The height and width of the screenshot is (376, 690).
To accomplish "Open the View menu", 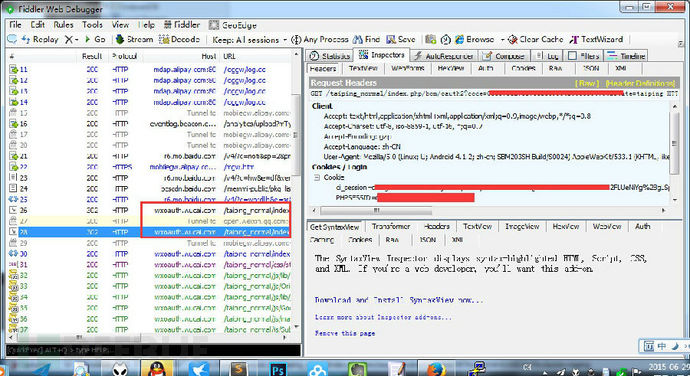I will pyautogui.click(x=120, y=25).
